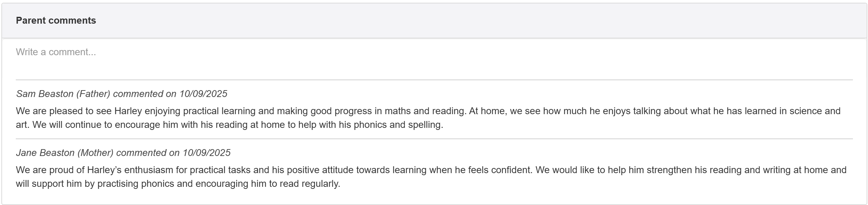This screenshot has width=868, height=205.
Task: Click the name "Jane Beaston"
Action: [x=45, y=153]
